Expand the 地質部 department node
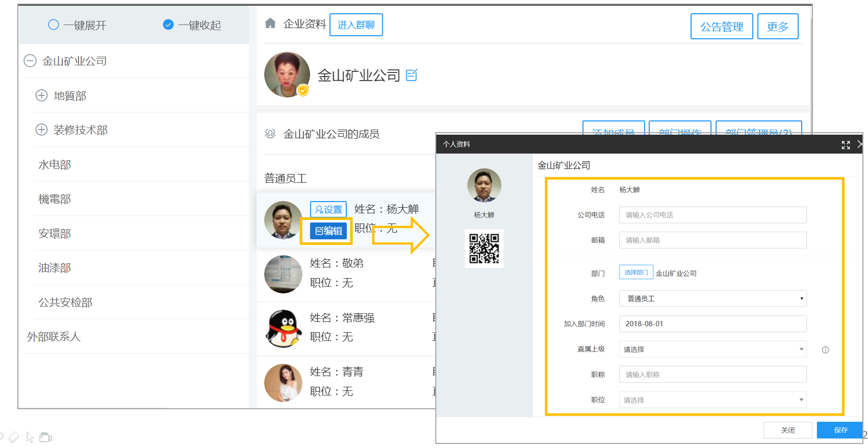Viewport: 868px width, 448px height. [x=41, y=95]
